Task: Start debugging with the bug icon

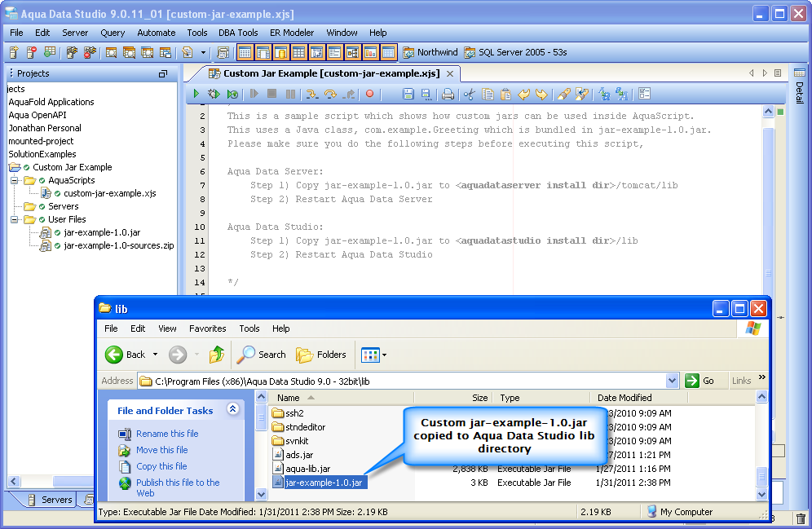Action: [214, 94]
